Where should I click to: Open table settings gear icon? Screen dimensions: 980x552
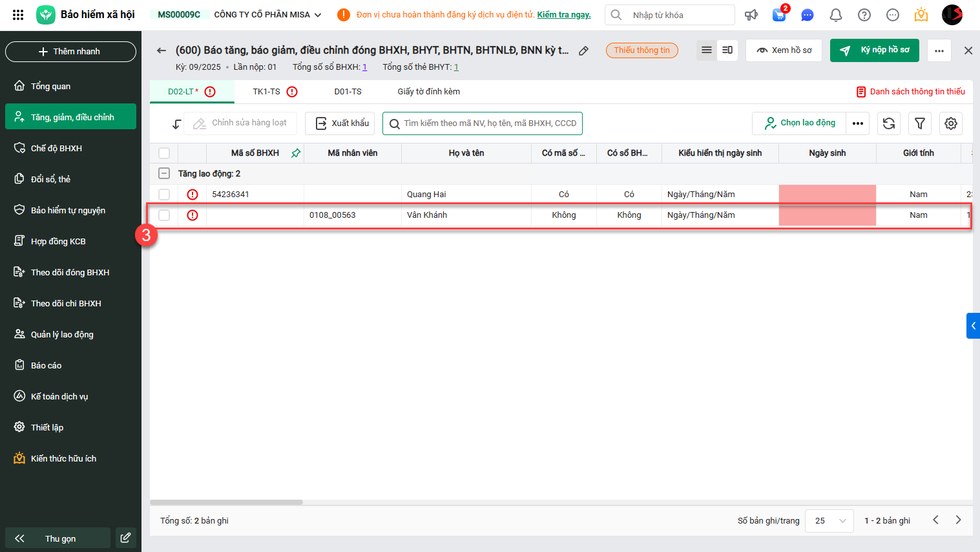(951, 123)
